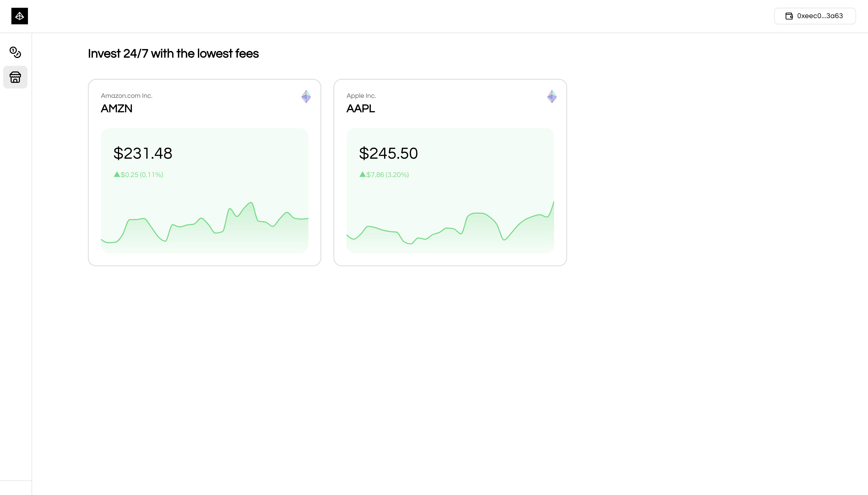The image size is (868, 495).
Task: Click the green $7.86 (3.20%) change indicator
Action: tap(384, 174)
